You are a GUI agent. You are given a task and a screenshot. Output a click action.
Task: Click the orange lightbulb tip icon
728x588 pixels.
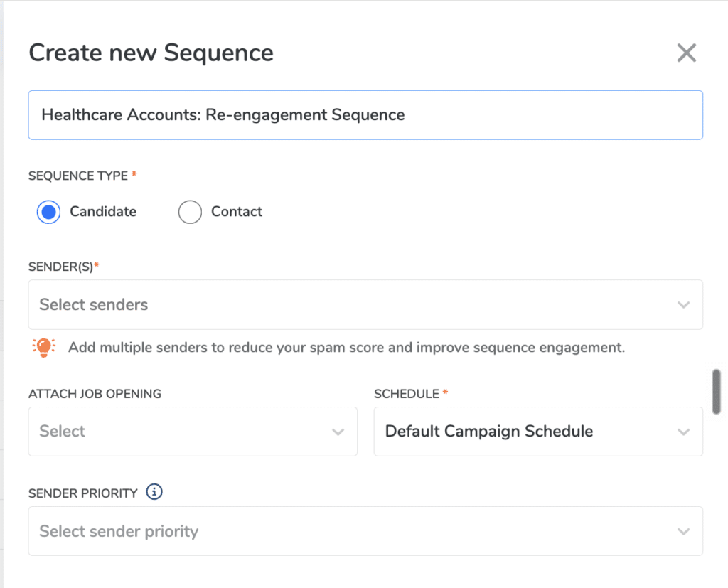click(x=43, y=348)
